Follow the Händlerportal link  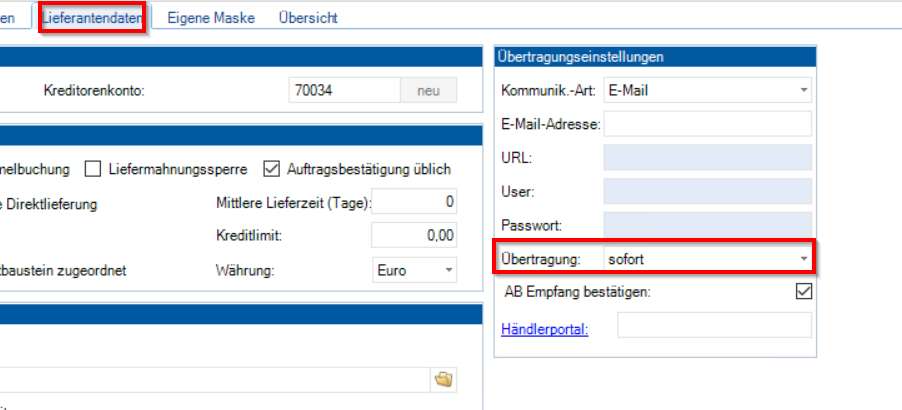click(544, 327)
